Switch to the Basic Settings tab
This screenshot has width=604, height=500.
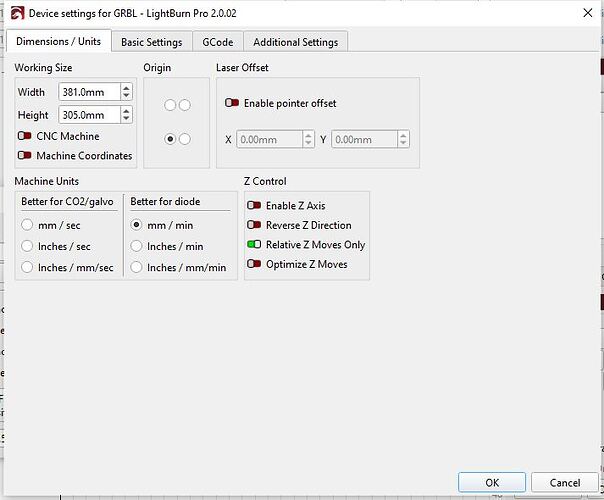pos(152,42)
